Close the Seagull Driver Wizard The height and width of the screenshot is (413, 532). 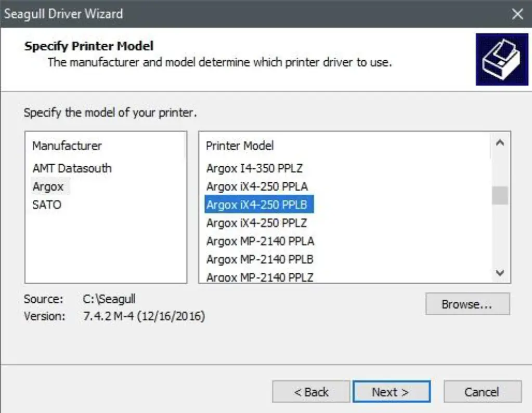pyautogui.click(x=518, y=14)
